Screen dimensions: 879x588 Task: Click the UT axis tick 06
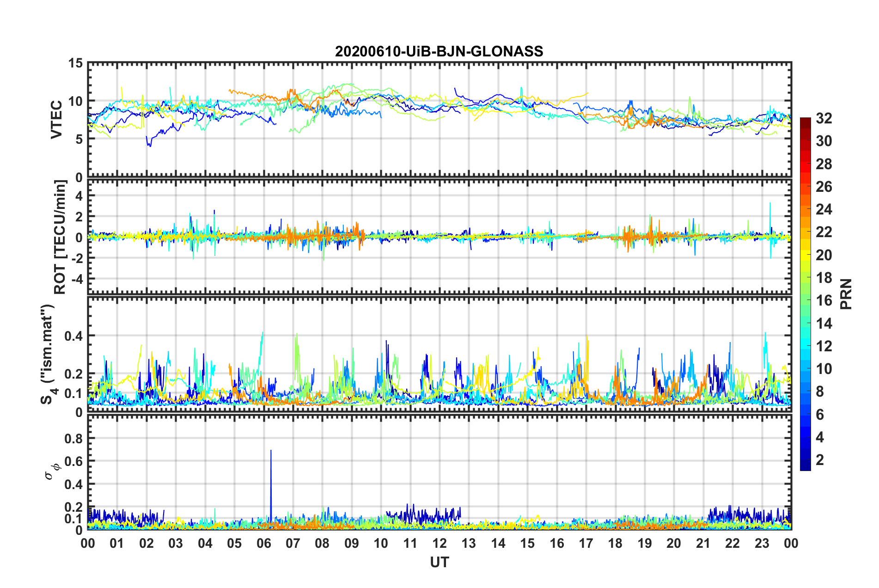tap(263, 543)
